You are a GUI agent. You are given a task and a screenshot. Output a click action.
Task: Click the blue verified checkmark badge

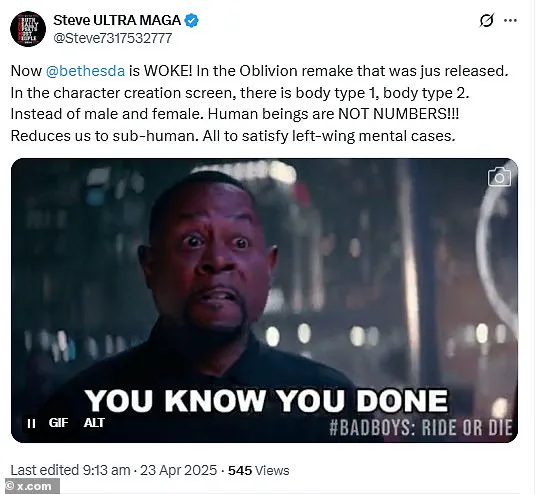tap(191, 21)
